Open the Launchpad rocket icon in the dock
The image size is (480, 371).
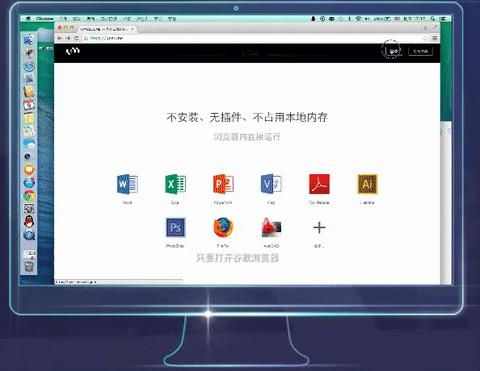29,53
